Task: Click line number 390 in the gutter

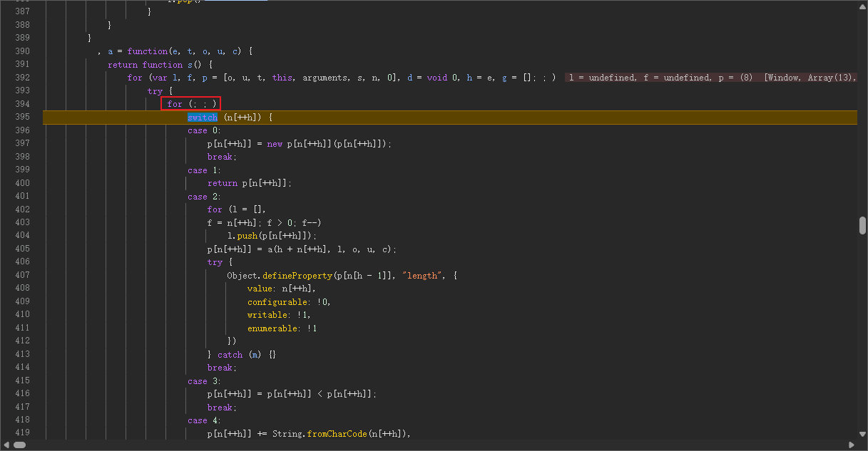Action: [x=22, y=51]
